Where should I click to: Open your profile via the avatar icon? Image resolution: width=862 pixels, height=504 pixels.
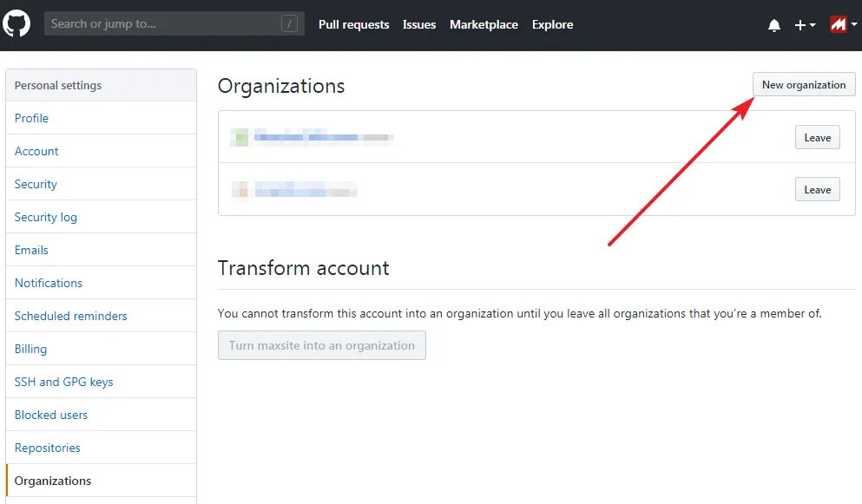(x=837, y=23)
